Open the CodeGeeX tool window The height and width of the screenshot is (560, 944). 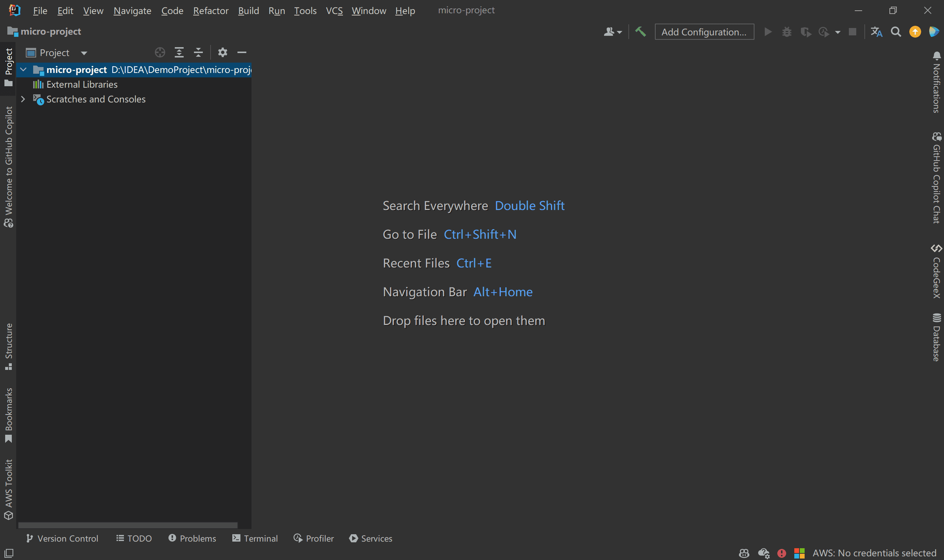pos(937,271)
